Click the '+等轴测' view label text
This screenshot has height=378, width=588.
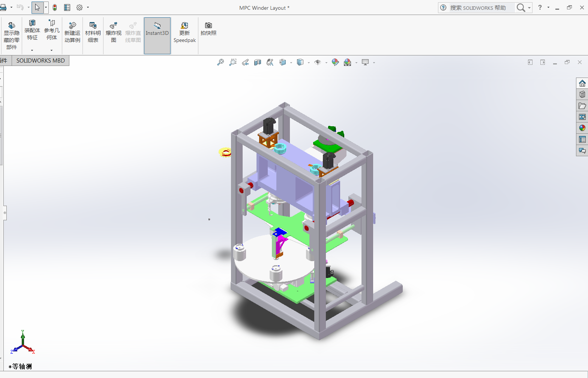[20, 366]
